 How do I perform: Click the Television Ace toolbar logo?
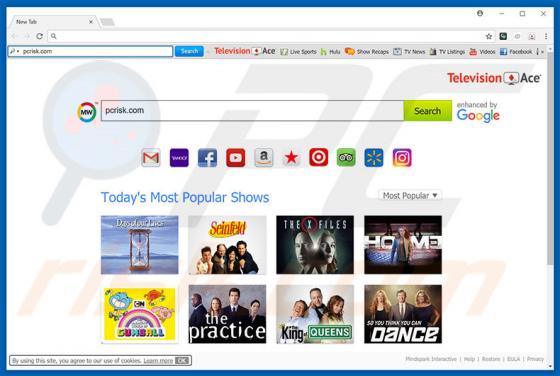click(245, 51)
